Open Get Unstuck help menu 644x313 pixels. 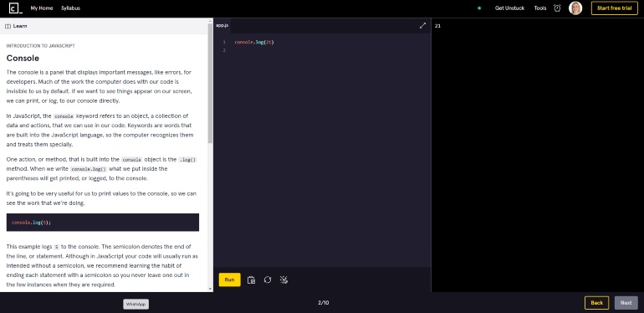pos(509,8)
